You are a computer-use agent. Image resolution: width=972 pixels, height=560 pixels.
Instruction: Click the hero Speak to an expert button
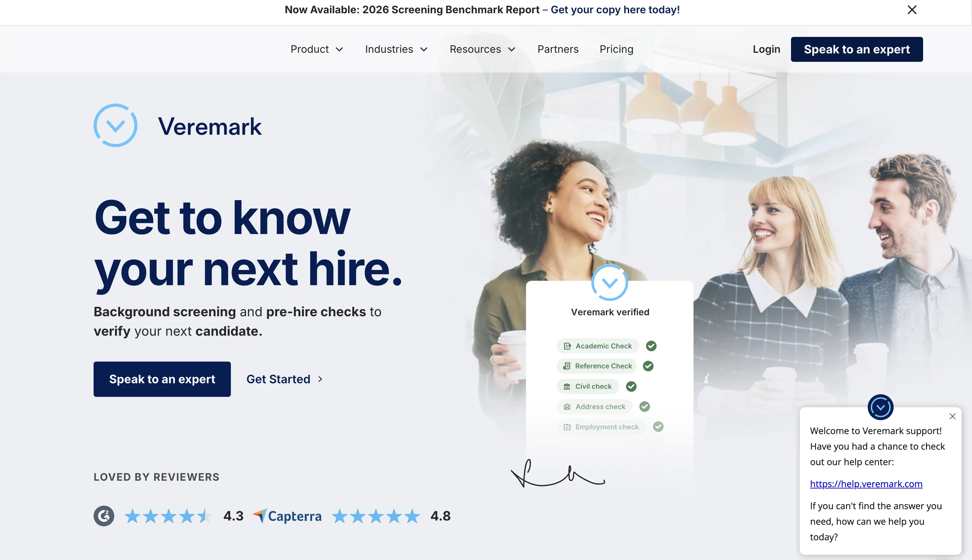[162, 379]
